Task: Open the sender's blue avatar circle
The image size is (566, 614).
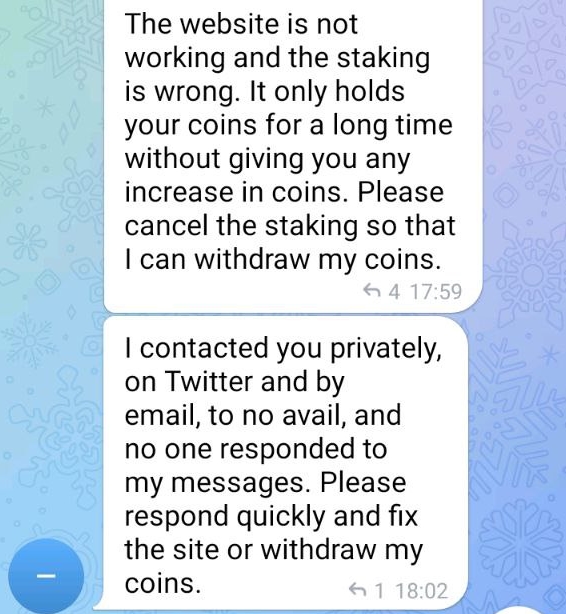Action: (x=46, y=576)
